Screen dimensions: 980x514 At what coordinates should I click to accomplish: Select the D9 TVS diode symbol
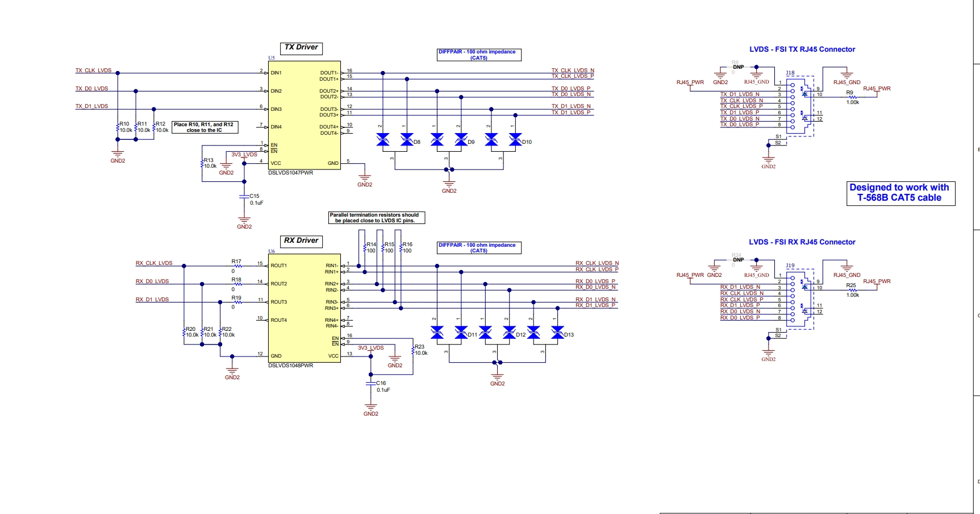click(x=449, y=140)
